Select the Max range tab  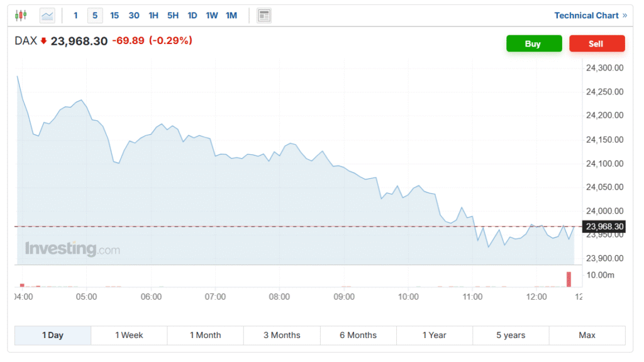587,335
